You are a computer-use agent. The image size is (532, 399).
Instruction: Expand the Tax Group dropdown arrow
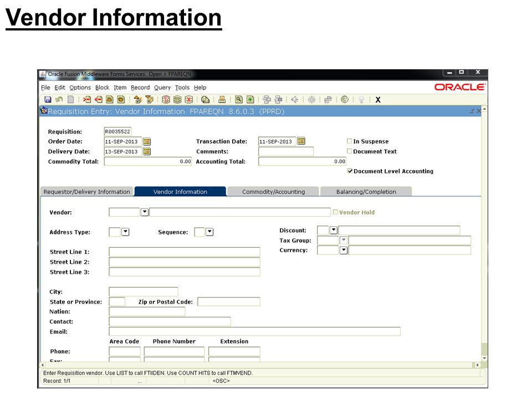[344, 240]
